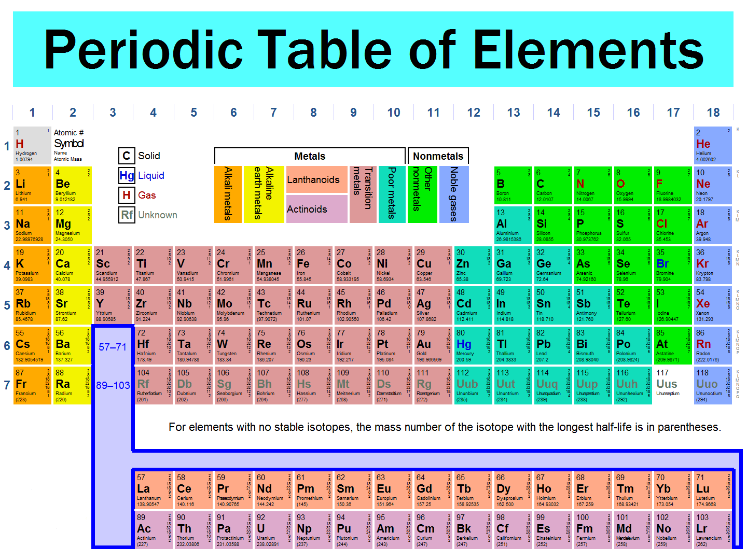The height and width of the screenshot is (560, 747).
Task: Click the Bromine (Br) liquid element cell
Action: (673, 265)
